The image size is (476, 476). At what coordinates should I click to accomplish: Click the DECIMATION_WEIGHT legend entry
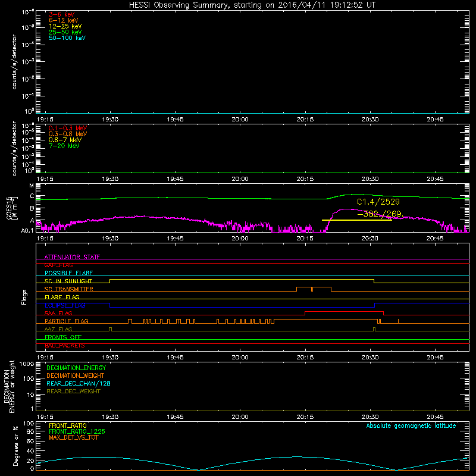76,375
